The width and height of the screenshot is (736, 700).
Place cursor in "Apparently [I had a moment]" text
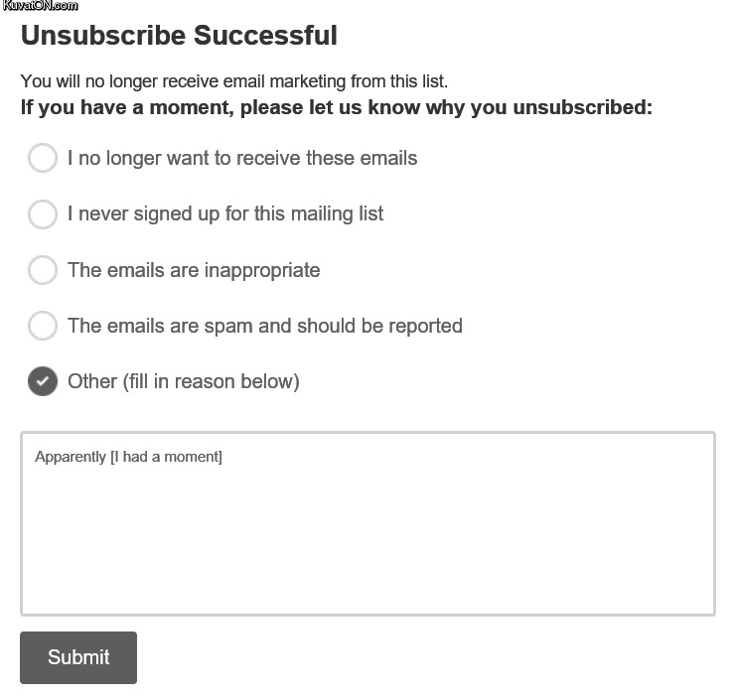coord(128,457)
